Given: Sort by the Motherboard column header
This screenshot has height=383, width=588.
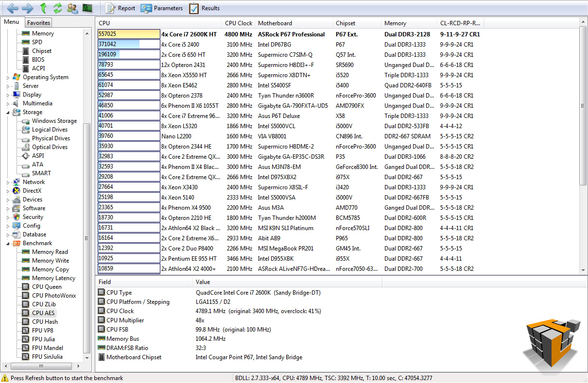Looking at the screenshot, I should tap(294, 23).
